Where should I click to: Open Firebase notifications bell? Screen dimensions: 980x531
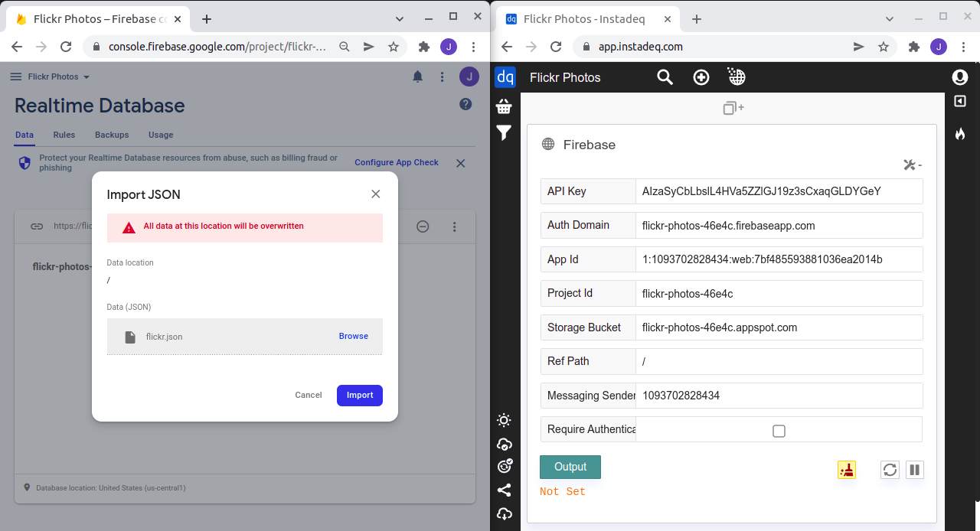[x=418, y=77]
